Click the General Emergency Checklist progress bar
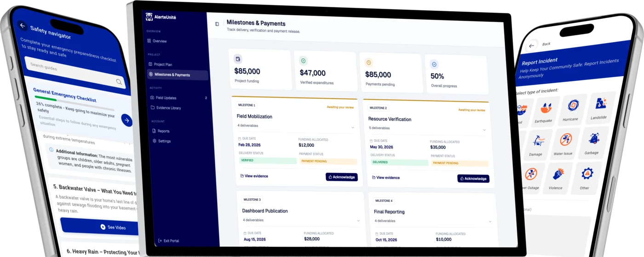The height and width of the screenshot is (257, 644). pos(74,103)
